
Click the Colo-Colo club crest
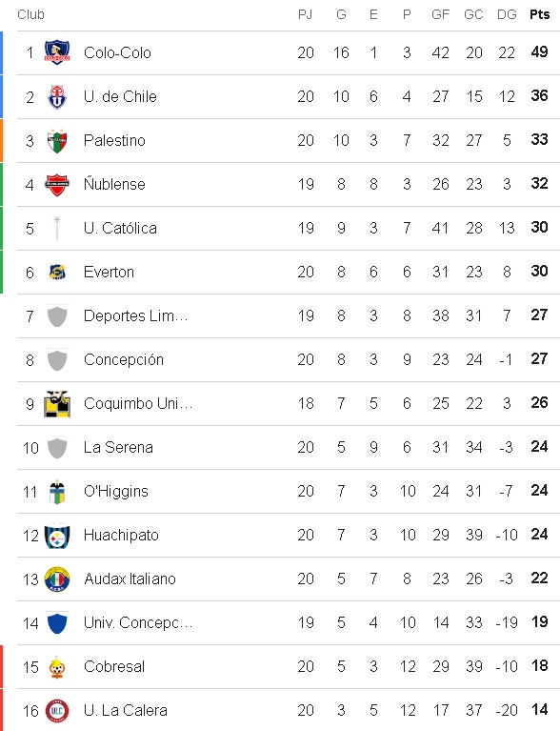point(57,52)
